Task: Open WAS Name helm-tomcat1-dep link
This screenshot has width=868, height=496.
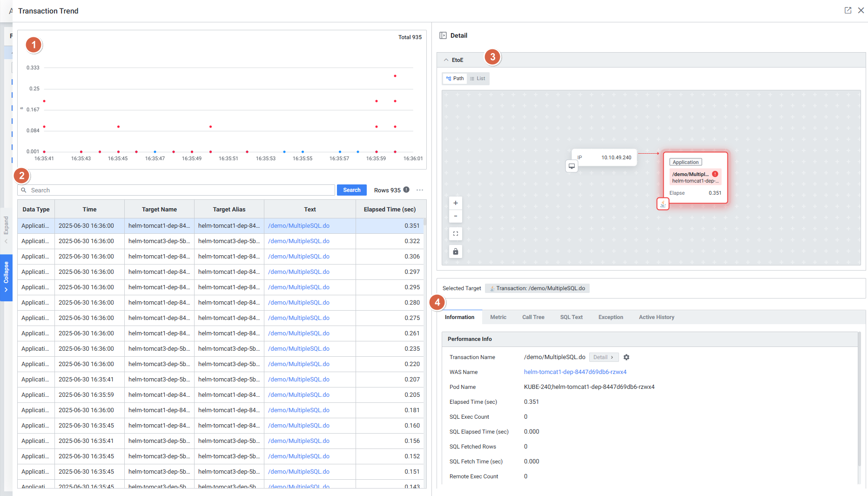Action: (575, 372)
